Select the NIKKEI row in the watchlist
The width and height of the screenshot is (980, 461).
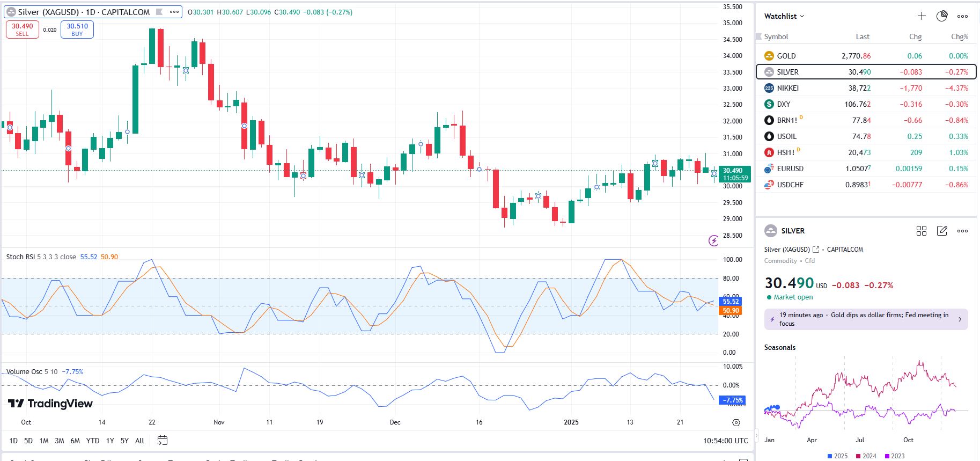pyautogui.click(x=865, y=88)
